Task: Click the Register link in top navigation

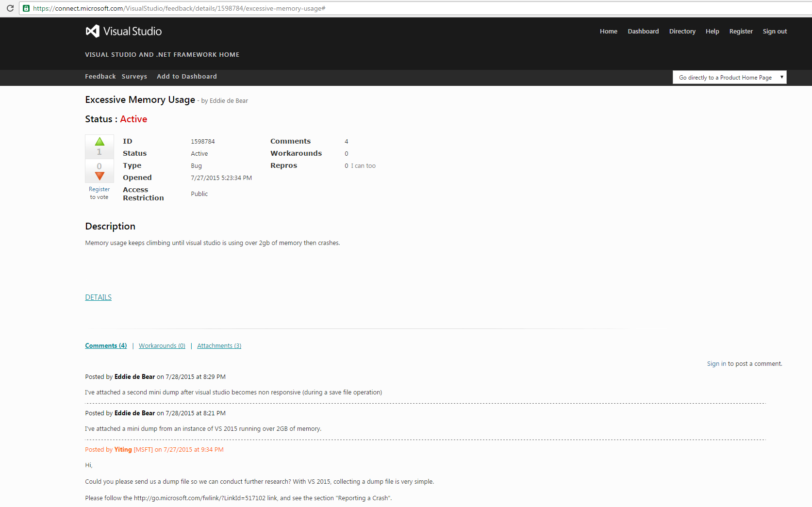Action: coord(741,31)
